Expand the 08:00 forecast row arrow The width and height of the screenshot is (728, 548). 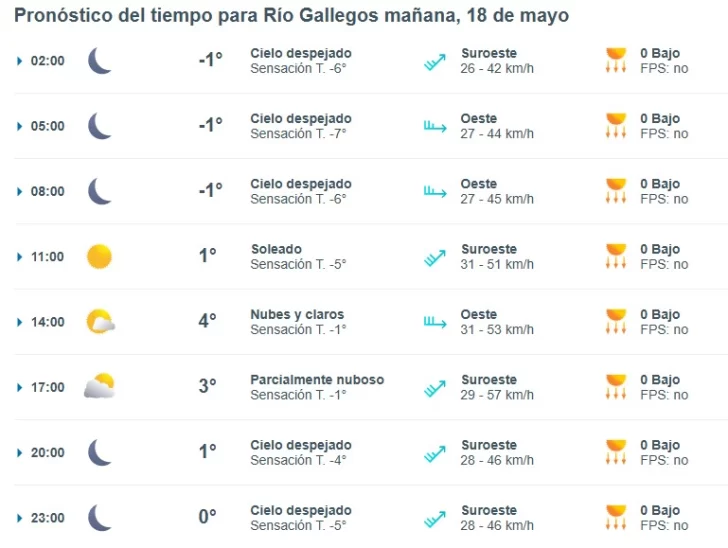(x=19, y=192)
